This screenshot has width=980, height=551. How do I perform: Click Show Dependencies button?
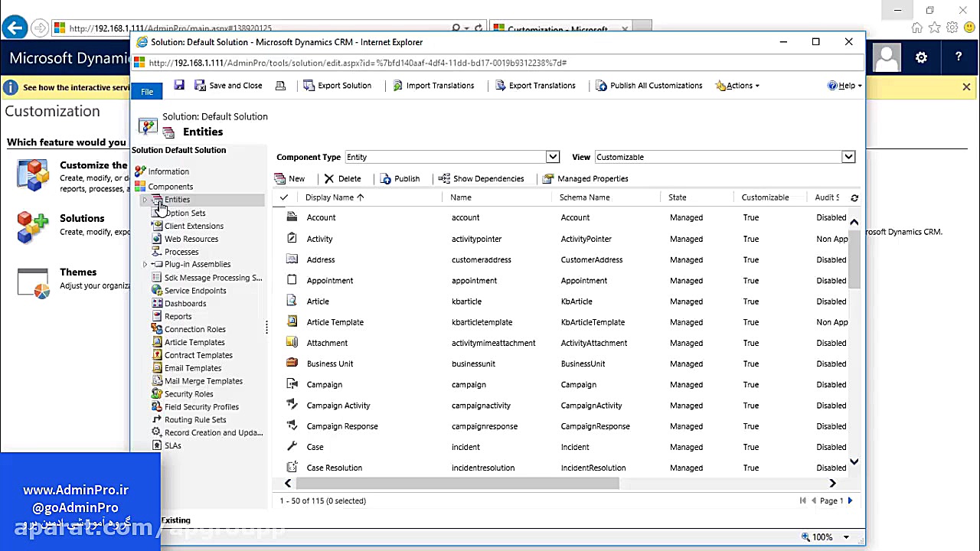tap(481, 178)
